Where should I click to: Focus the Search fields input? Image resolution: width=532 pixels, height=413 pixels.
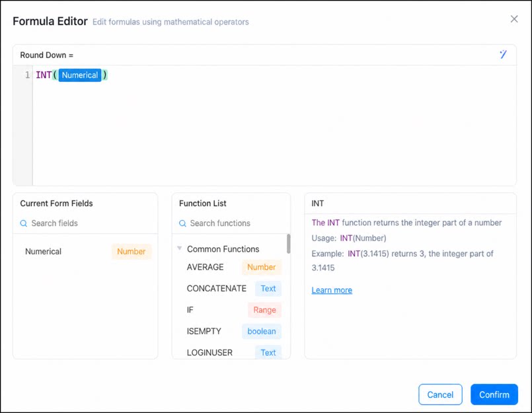click(88, 223)
